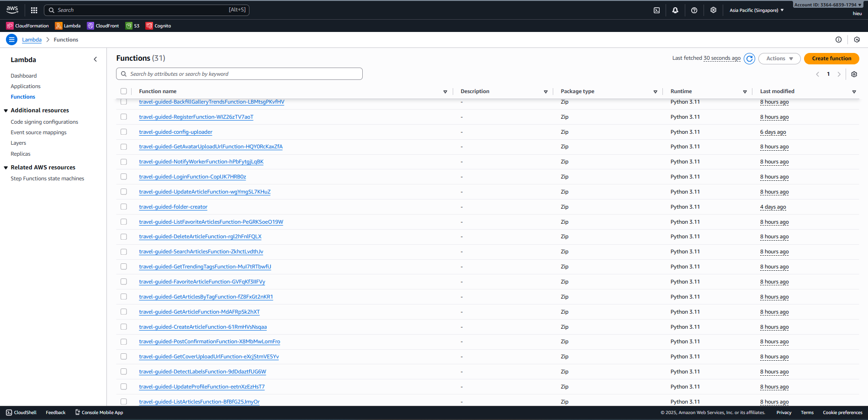Viewport: 868px width, 420px height.
Task: Open CloudShell from the top navigation bar
Action: click(656, 10)
